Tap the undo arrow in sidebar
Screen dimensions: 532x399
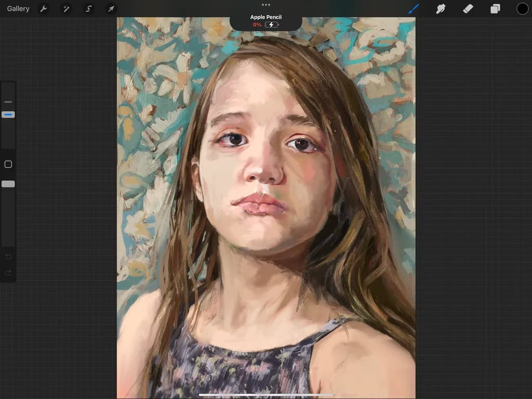coord(8,257)
